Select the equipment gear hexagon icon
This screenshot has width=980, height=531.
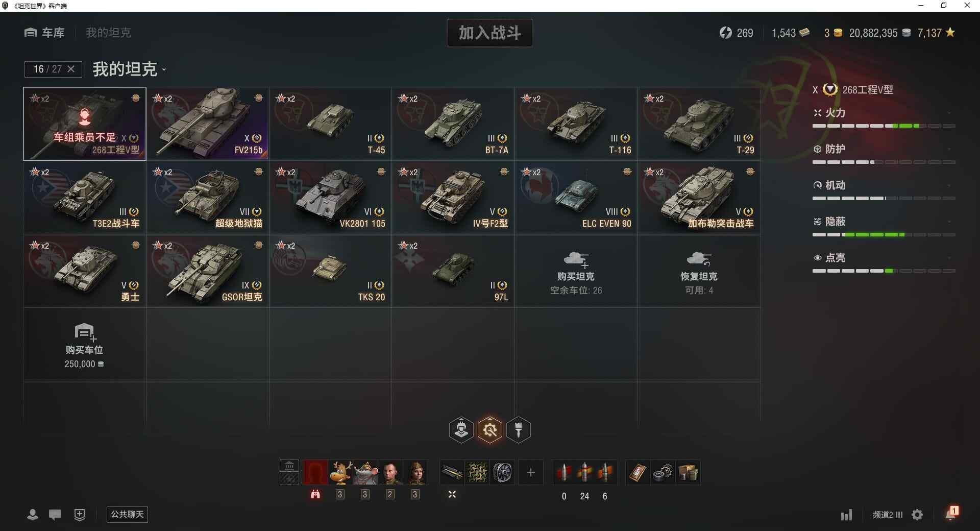coord(490,430)
